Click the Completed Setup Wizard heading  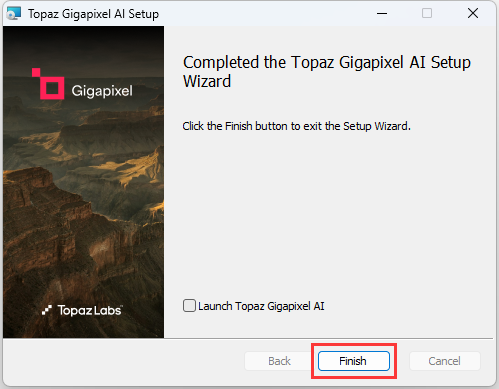[327, 72]
